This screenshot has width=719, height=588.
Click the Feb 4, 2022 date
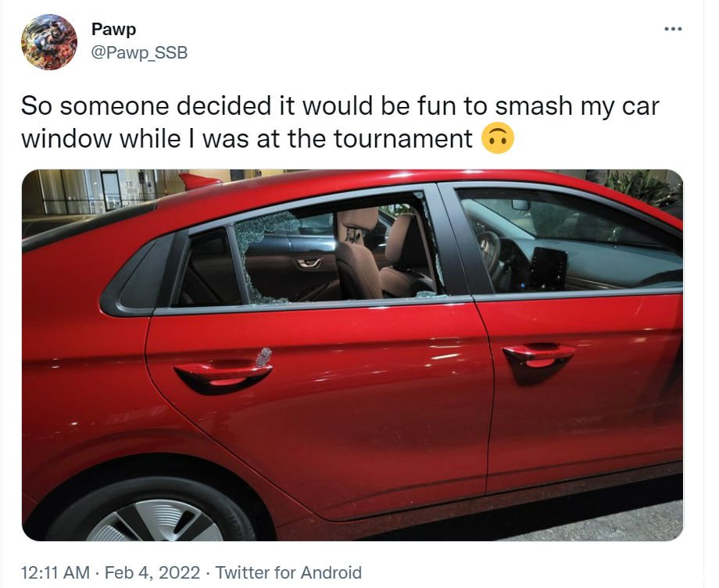click(x=152, y=572)
